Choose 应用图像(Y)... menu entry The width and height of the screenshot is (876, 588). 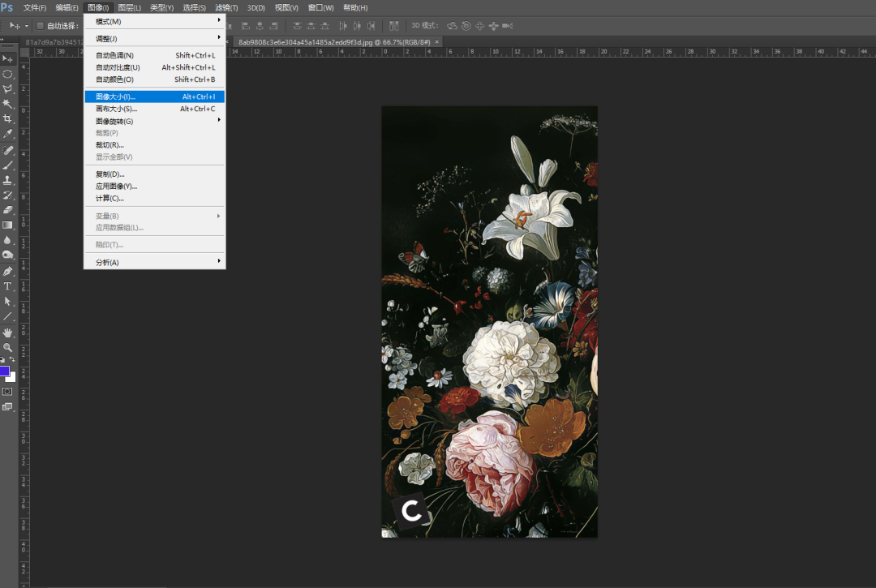[x=155, y=187]
